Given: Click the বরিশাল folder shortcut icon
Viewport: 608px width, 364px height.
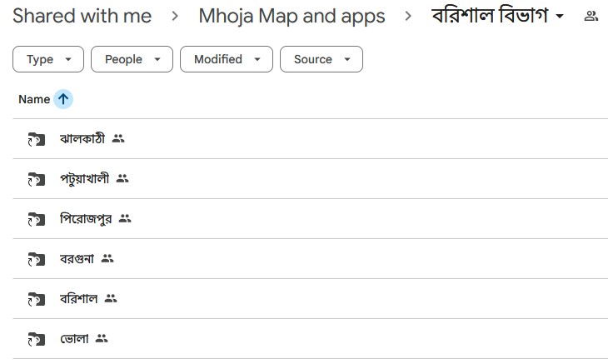Looking at the screenshot, I should tap(37, 299).
